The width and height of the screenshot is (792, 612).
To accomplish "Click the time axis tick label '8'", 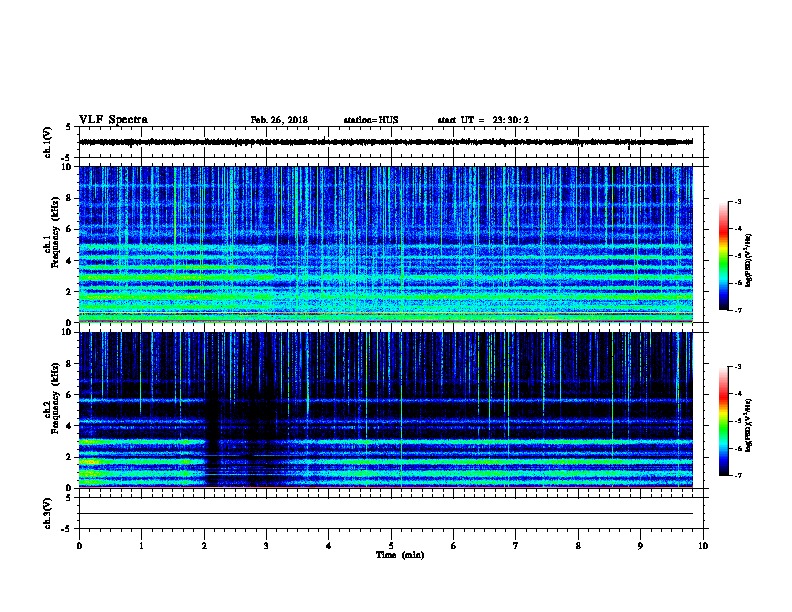I will pyautogui.click(x=578, y=546).
